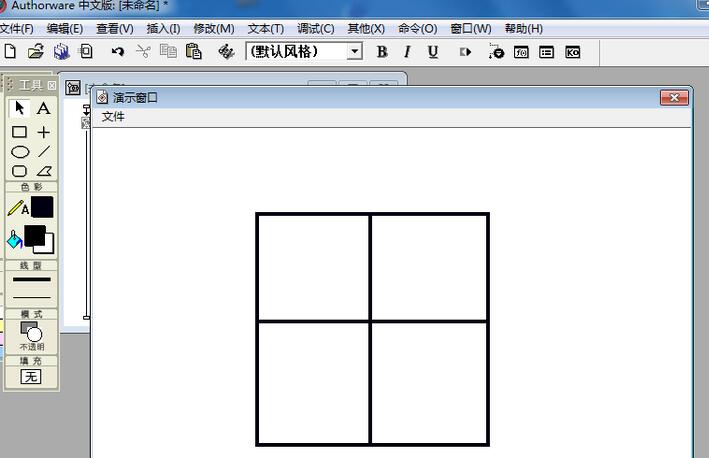This screenshot has height=458, width=709.
Task: Undo the last action
Action: pos(118,52)
